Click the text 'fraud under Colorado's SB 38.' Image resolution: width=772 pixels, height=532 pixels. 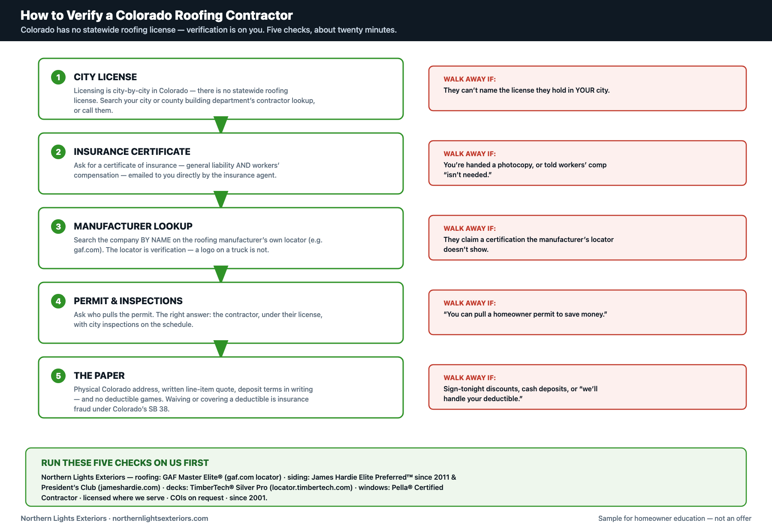(121, 409)
